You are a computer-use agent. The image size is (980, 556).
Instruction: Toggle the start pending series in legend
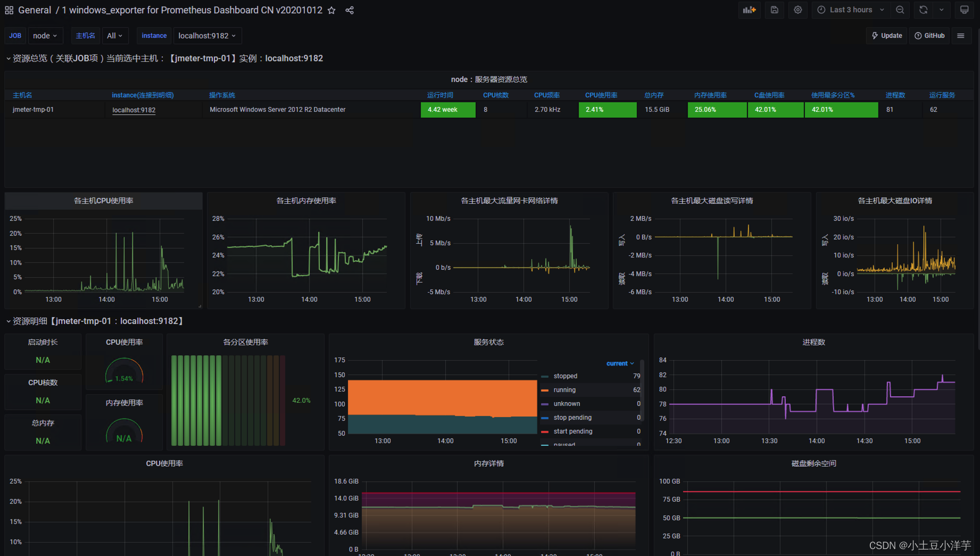573,431
